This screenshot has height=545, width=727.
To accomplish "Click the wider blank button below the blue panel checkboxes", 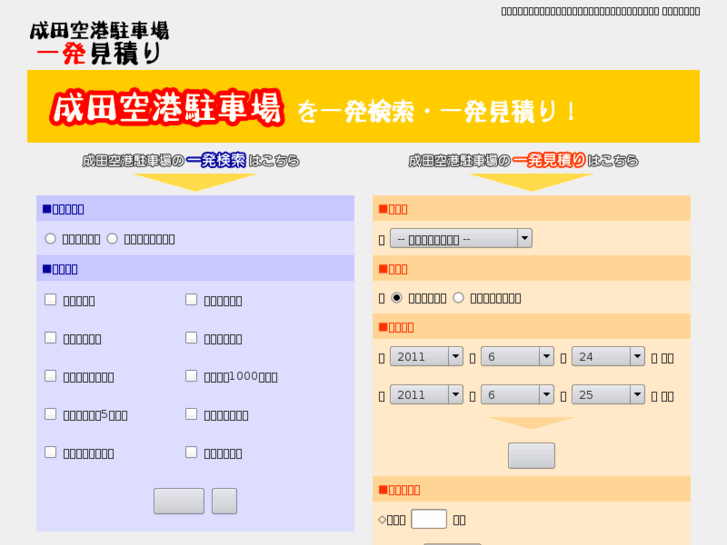I will 179,501.
